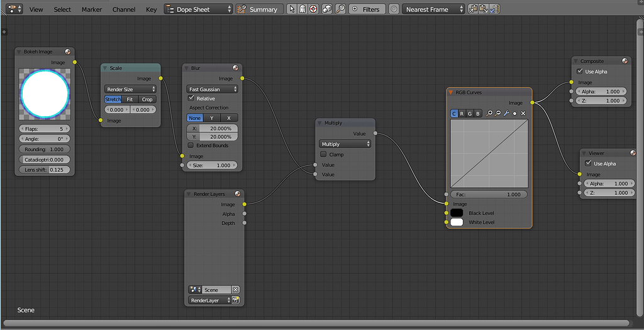Toggle the proportional editing circle icon

(394, 9)
